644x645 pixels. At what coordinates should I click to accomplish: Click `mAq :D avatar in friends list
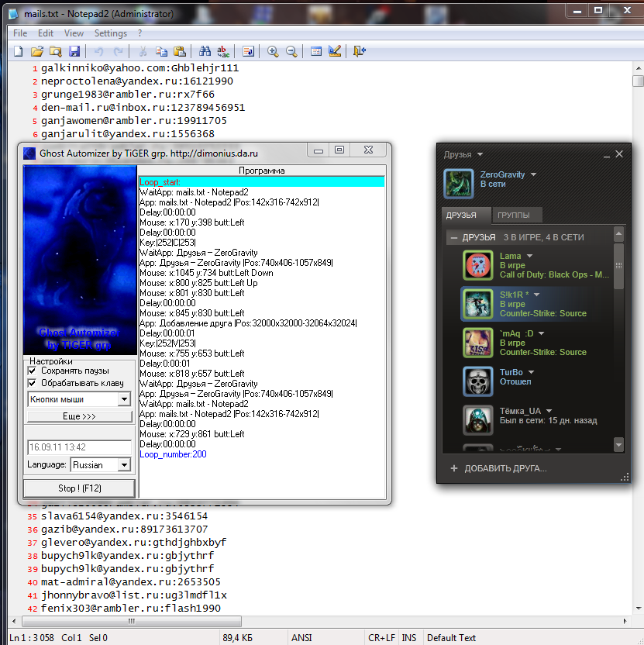pyautogui.click(x=478, y=343)
